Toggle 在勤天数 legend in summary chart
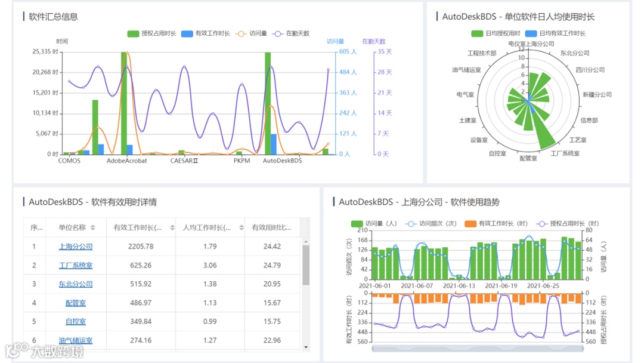The height and width of the screenshot is (363, 644). click(x=291, y=33)
